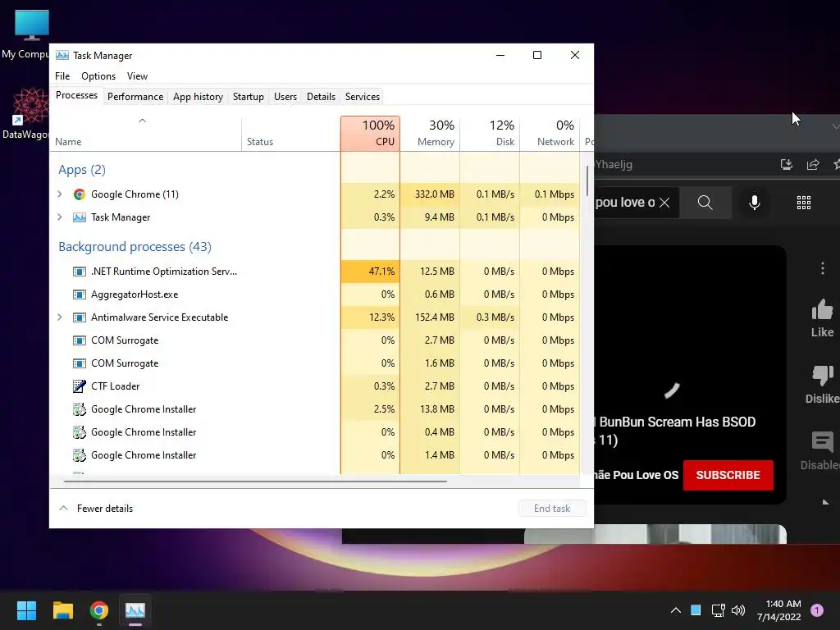
Task: Click the red SUBSCRIBE button
Action: pos(728,475)
